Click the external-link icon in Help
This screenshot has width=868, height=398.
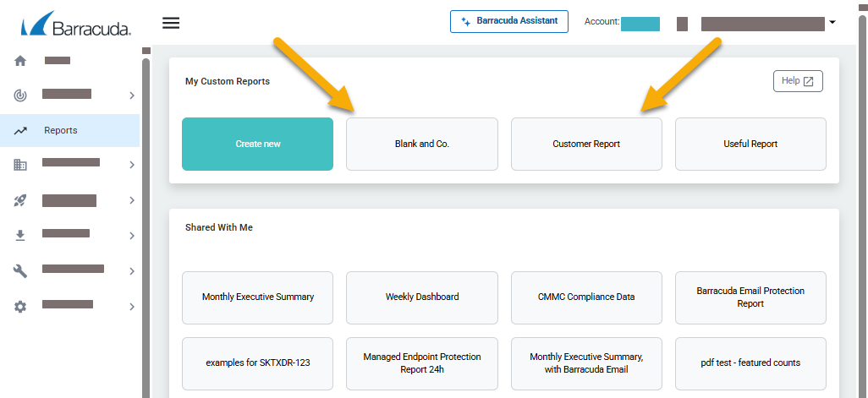pos(808,81)
